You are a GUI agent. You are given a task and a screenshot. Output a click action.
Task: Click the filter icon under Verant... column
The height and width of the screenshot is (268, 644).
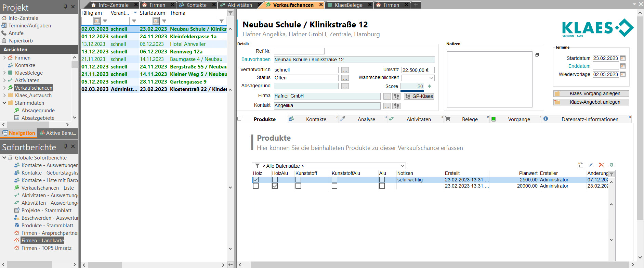click(134, 21)
